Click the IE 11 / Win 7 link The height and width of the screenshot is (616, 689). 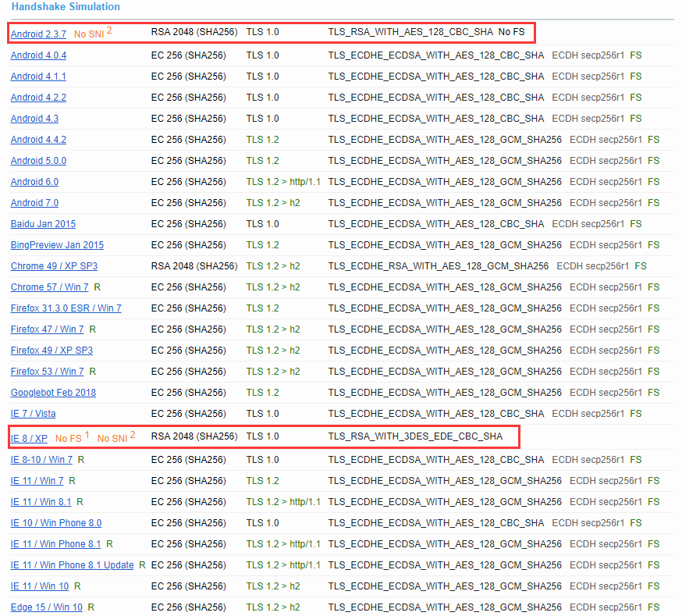click(37, 481)
